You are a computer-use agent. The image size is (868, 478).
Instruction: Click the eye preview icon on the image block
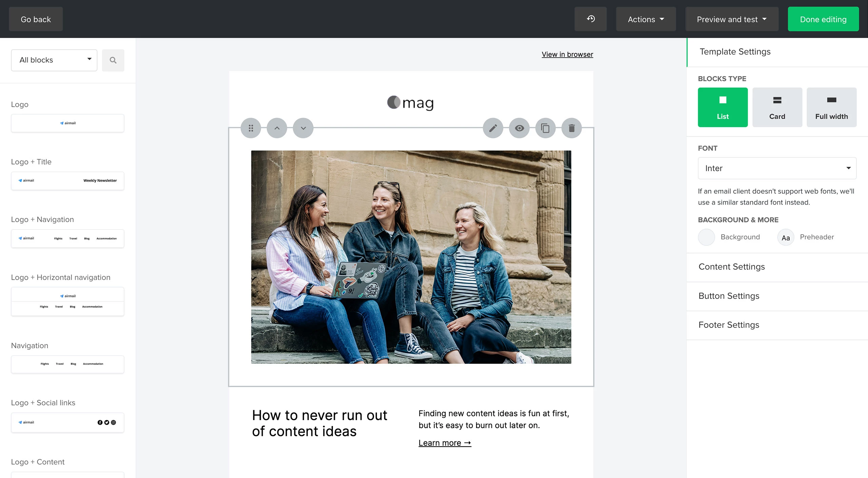tap(519, 128)
